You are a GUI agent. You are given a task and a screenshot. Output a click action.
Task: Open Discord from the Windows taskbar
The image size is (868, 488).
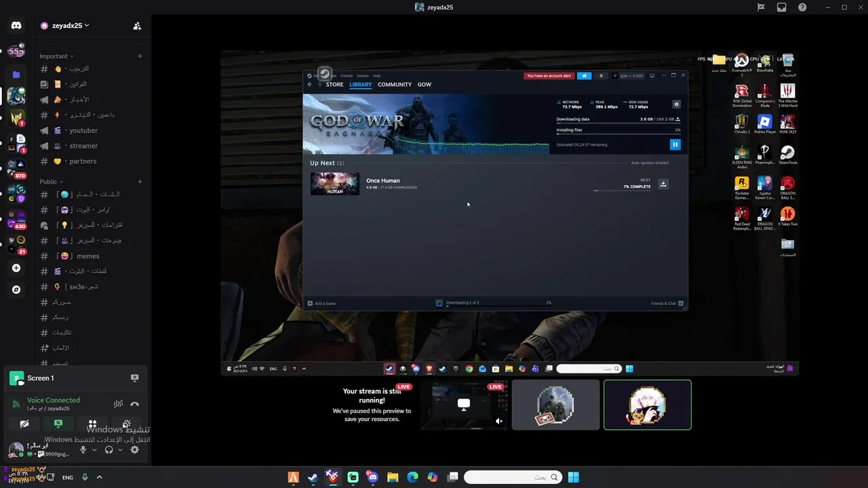372,477
